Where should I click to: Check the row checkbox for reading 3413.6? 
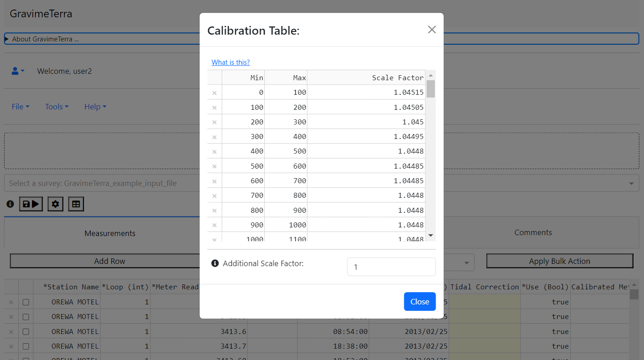pos(26,332)
